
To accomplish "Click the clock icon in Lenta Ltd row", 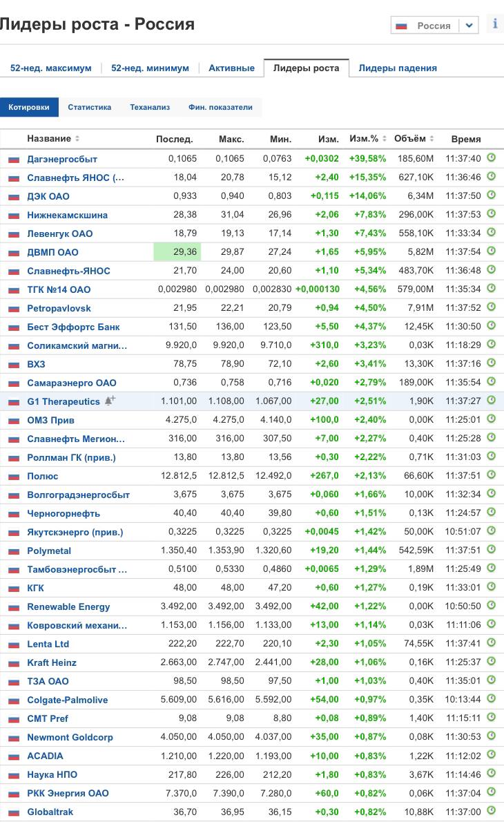I will click(492, 642).
